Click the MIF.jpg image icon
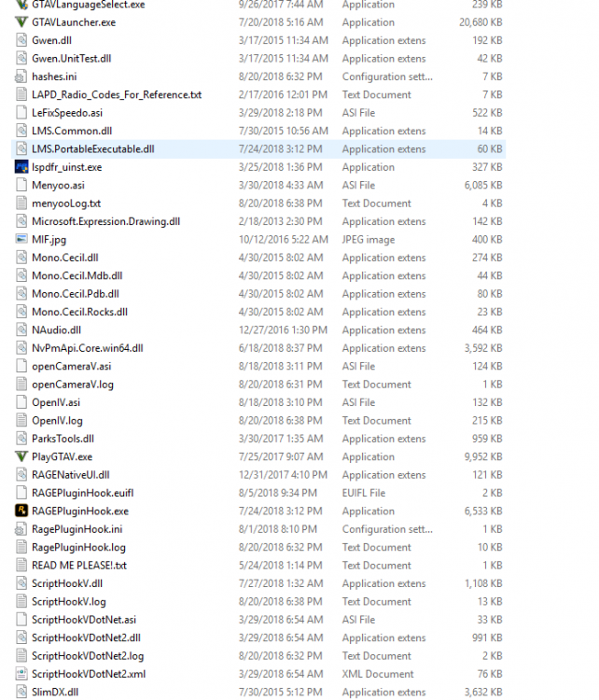599x700 pixels. (21, 239)
